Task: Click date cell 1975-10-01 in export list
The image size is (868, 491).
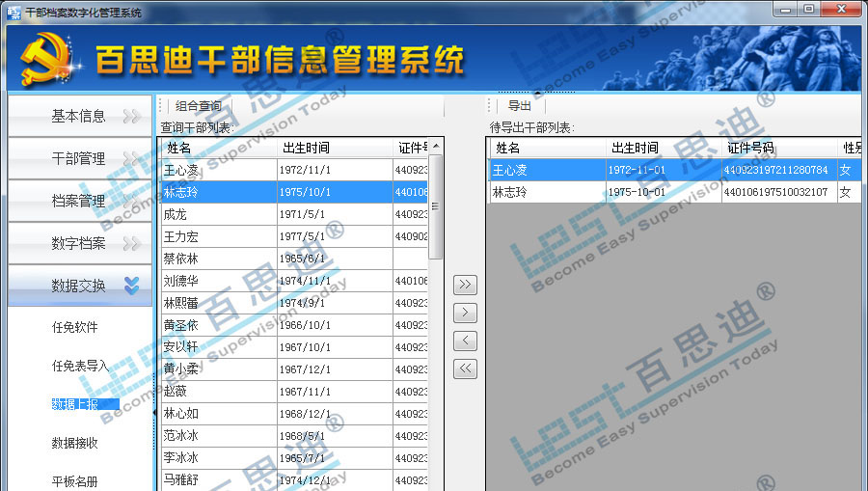Action: (664, 192)
